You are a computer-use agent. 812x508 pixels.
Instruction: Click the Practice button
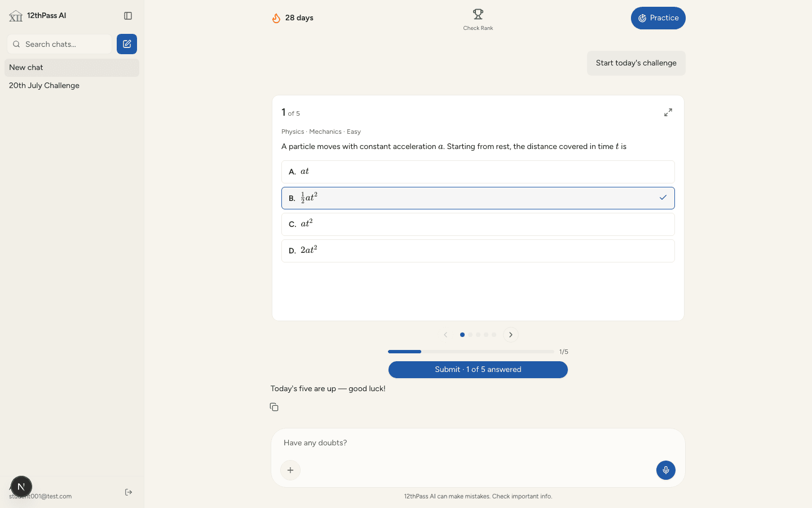[658, 18]
